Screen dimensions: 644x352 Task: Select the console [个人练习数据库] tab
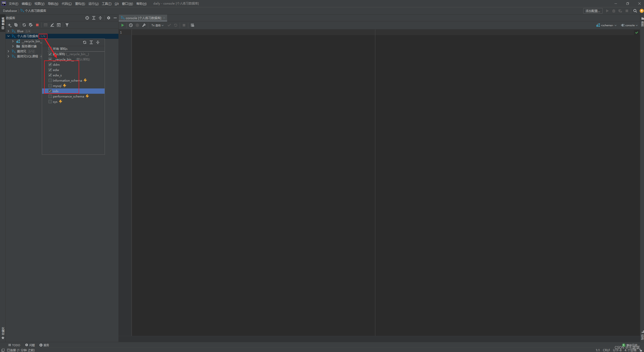(143, 18)
